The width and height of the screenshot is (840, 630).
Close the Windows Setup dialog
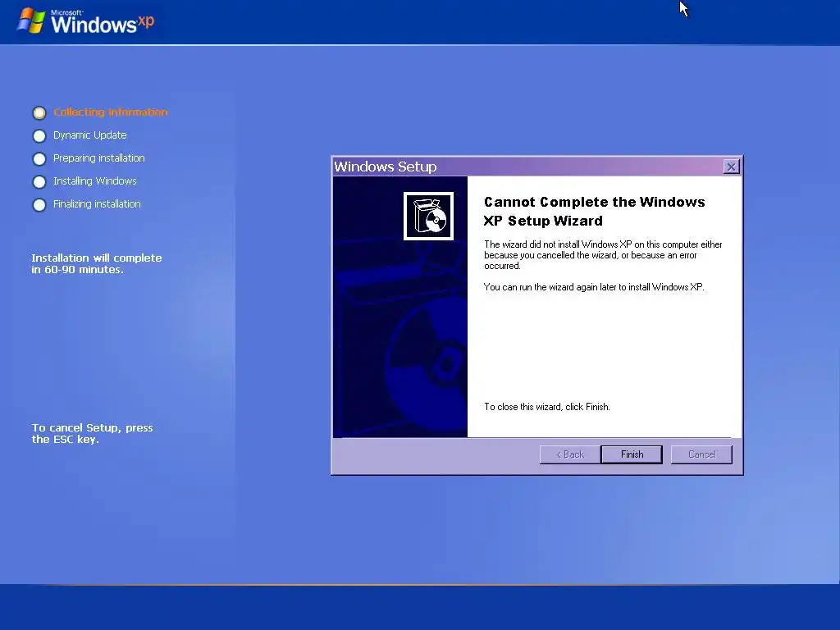[731, 167]
